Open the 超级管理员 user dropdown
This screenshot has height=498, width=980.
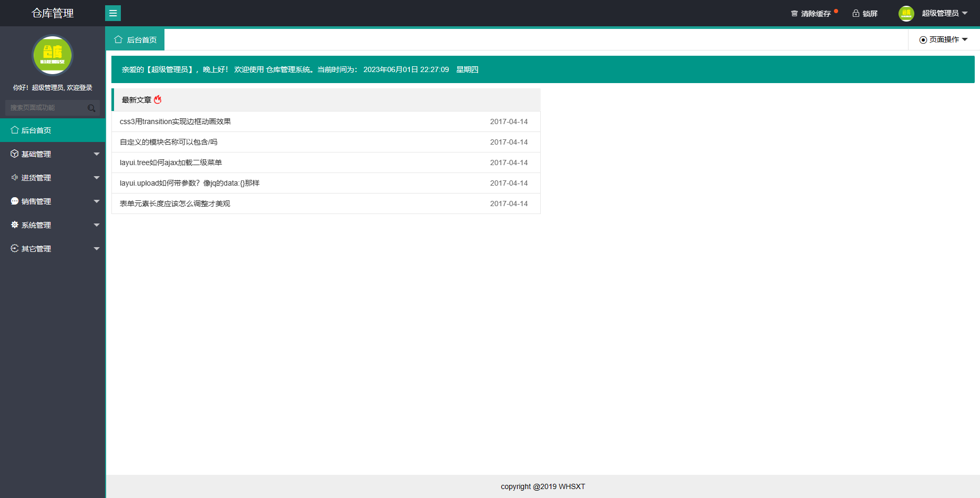944,14
